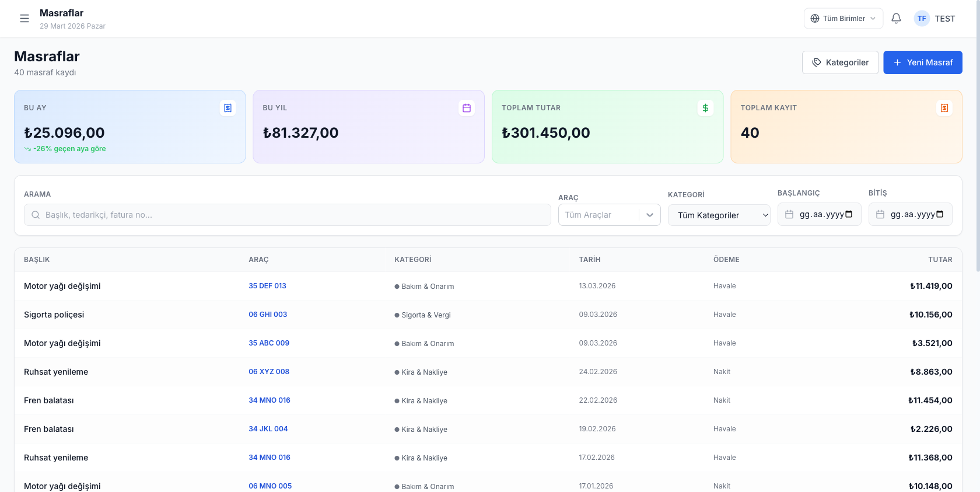Screen dimensions: 980x492
Task: Click the calendar icon in Bu Yıl card
Action: coord(467,108)
